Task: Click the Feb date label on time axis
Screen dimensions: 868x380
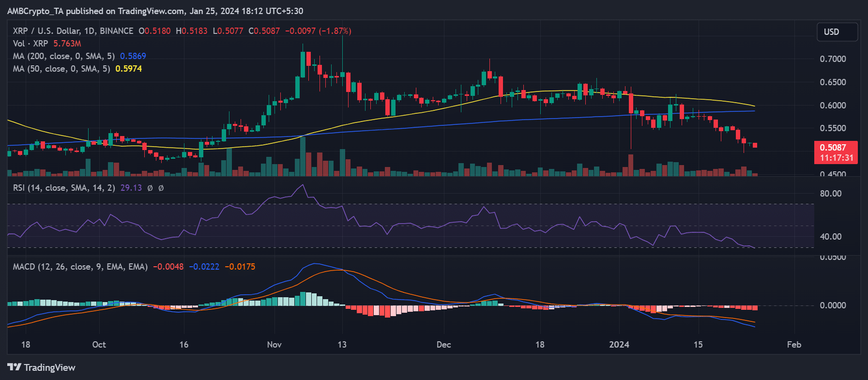Action: 794,345
